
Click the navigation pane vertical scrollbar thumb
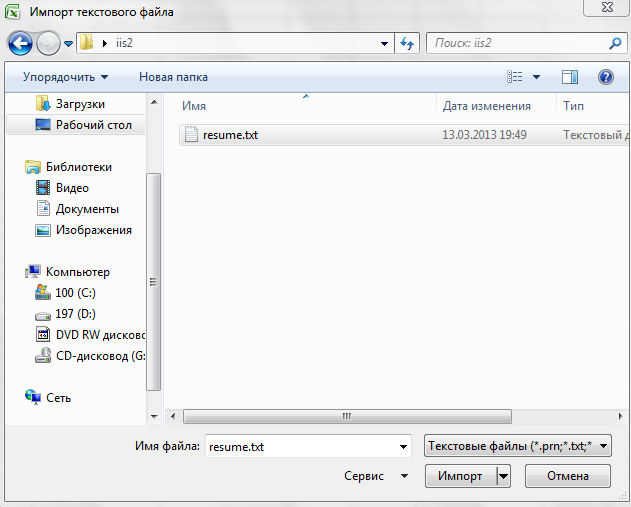click(x=153, y=282)
